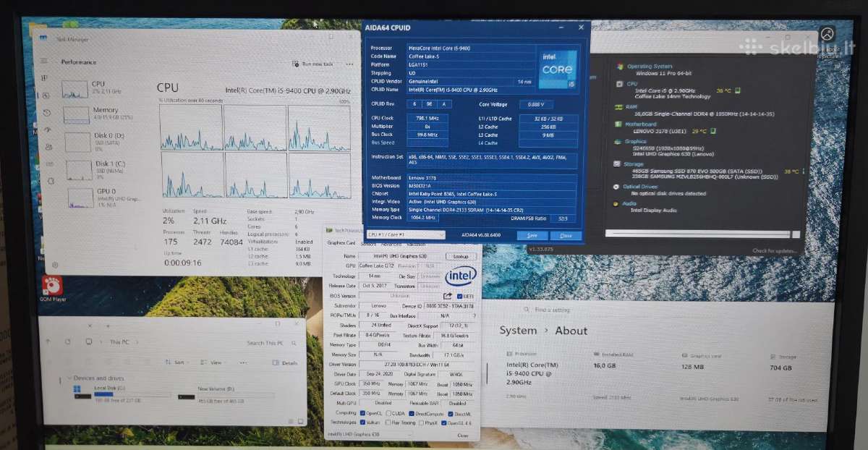868x450 pixels.
Task: Open App history icon in Task Manager
Action: pyautogui.click(x=46, y=113)
